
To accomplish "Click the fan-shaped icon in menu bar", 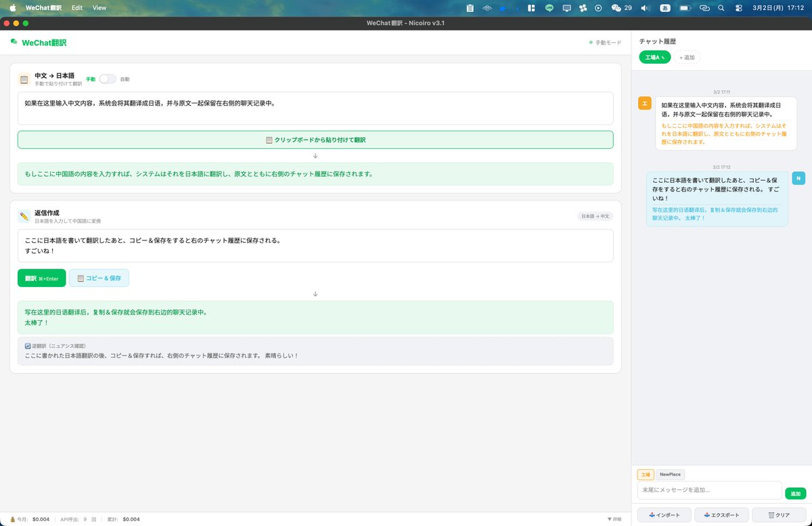I will point(582,8).
